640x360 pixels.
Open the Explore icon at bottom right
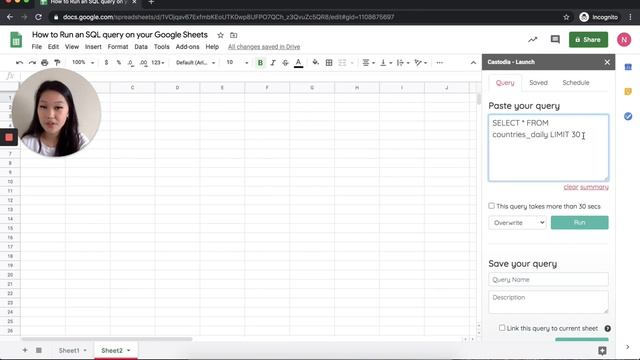[x=602, y=351]
